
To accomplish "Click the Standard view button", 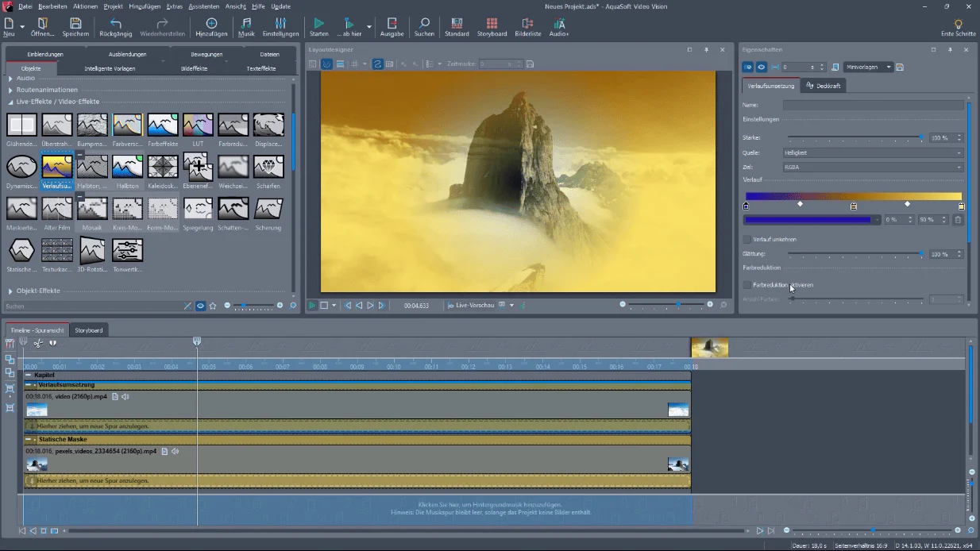I will click(x=457, y=27).
